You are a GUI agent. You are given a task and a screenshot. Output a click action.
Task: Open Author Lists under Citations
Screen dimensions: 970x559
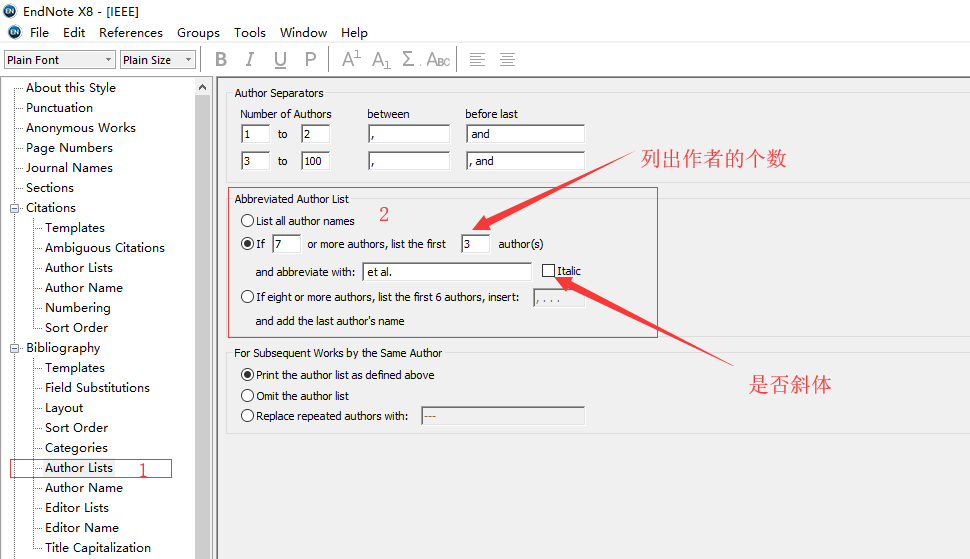(x=79, y=268)
